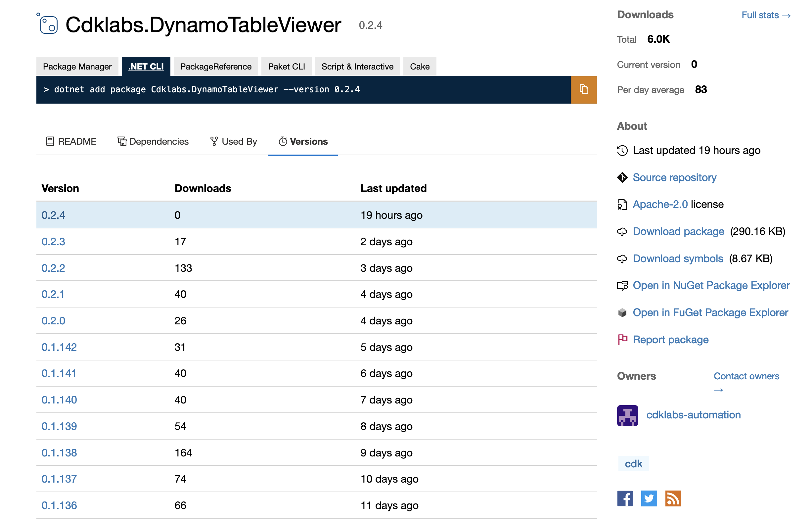Share the package on Twitter

pos(649,498)
